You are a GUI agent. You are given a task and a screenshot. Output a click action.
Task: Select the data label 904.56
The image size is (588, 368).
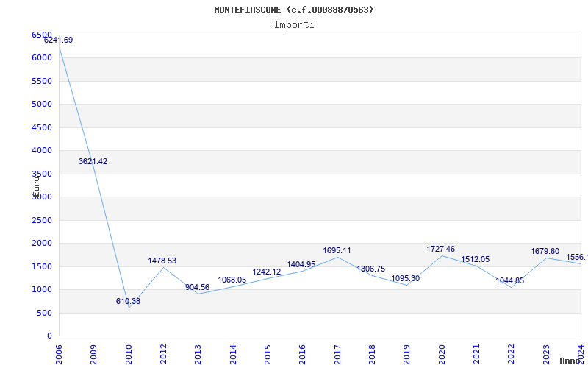pos(197,287)
